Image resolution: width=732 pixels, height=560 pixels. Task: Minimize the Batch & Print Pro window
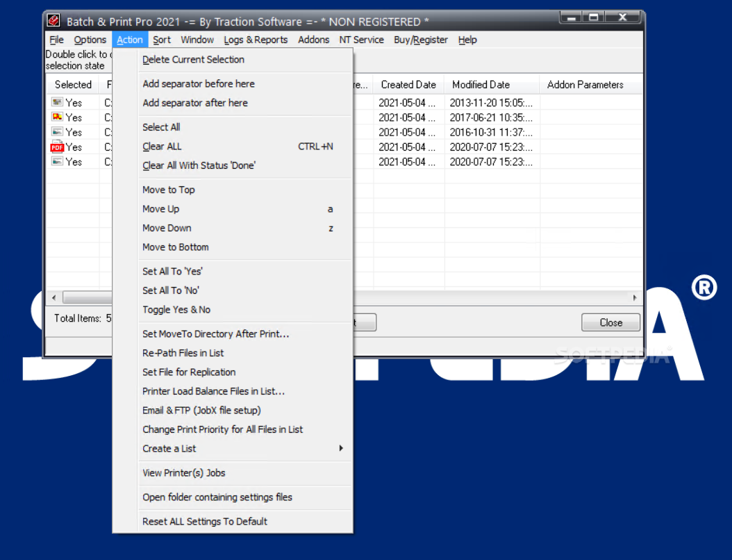pyautogui.click(x=571, y=17)
